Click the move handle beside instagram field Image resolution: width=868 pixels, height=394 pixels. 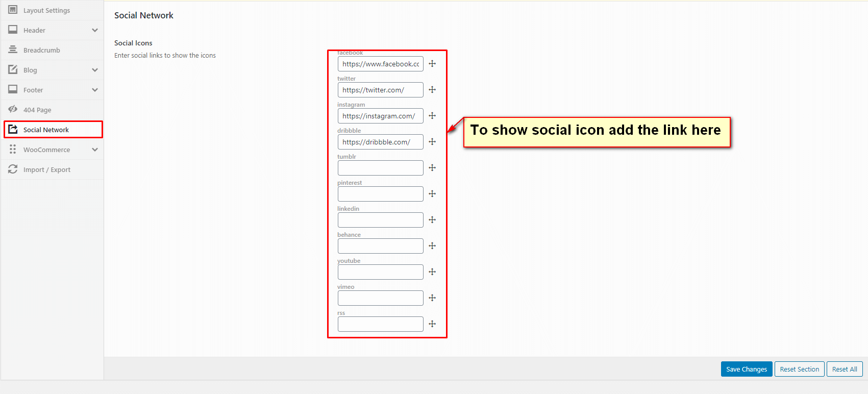pos(432,116)
